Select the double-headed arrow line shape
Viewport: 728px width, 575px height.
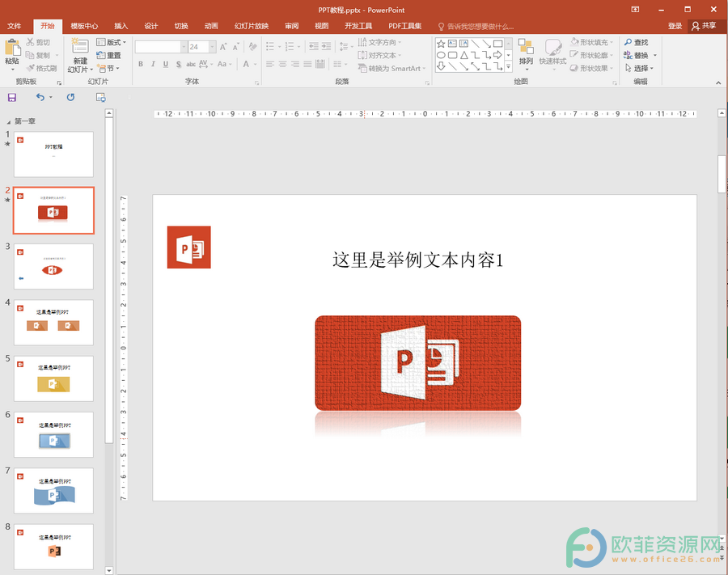tap(475, 67)
